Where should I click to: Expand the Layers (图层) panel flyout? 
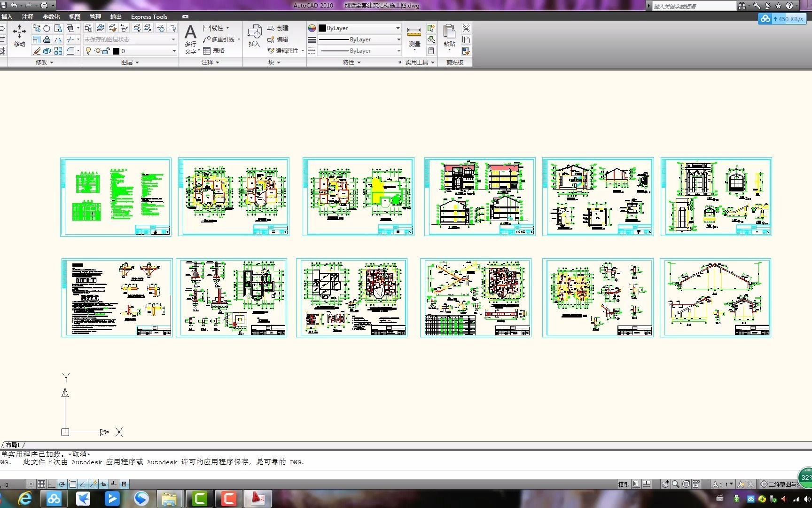click(x=130, y=62)
